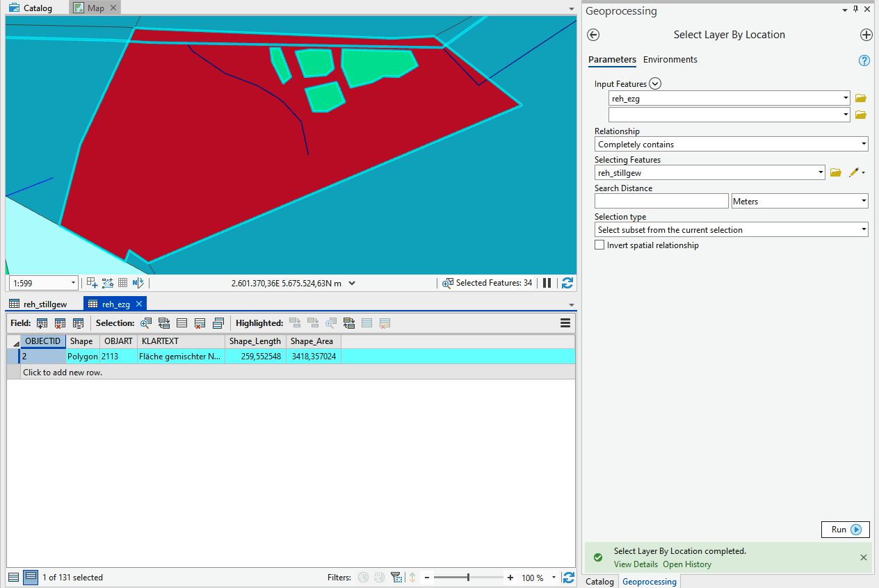The width and height of the screenshot is (879, 588).
Task: Switch to Catalog view tab
Action: pos(32,8)
